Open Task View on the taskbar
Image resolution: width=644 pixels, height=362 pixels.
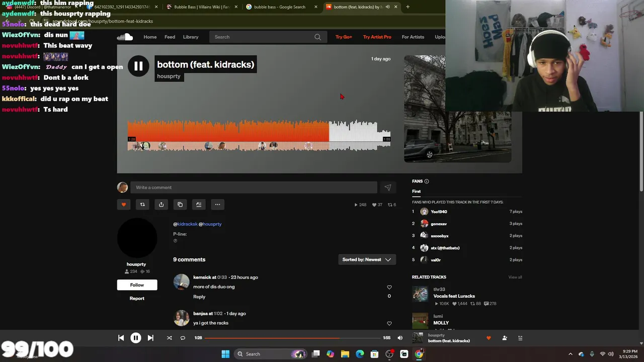pos(315,354)
